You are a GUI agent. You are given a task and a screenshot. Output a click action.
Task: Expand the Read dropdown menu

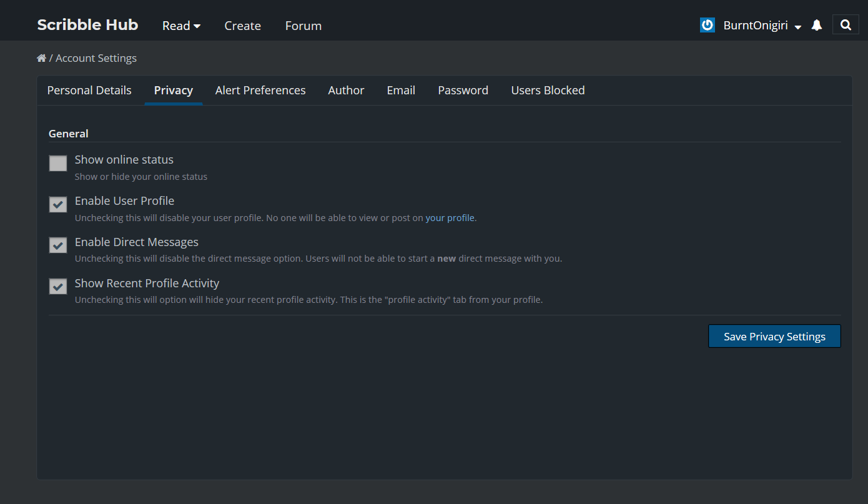pos(181,26)
